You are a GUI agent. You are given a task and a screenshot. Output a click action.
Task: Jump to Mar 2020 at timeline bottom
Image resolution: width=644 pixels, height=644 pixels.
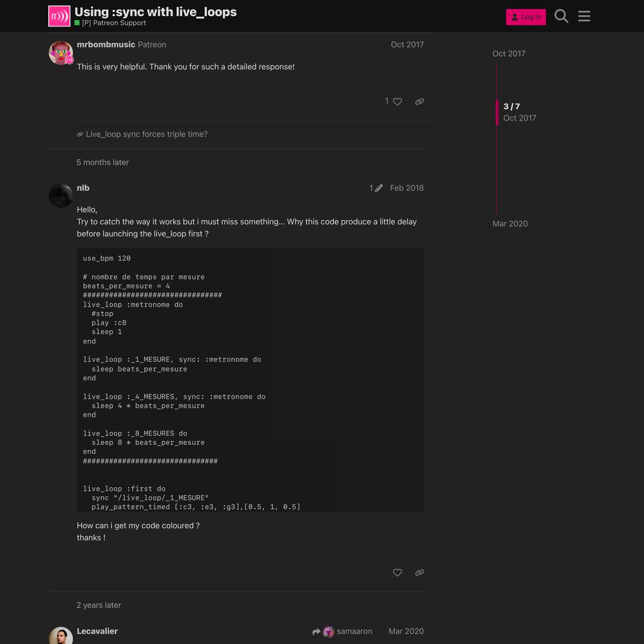tap(509, 223)
